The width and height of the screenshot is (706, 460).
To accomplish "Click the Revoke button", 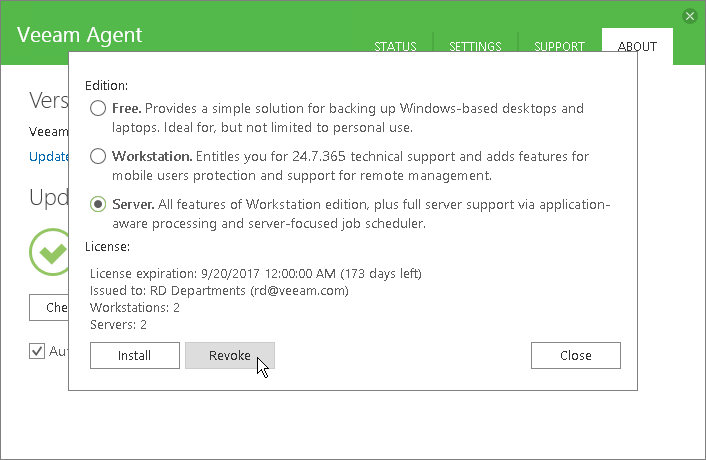I will point(230,355).
